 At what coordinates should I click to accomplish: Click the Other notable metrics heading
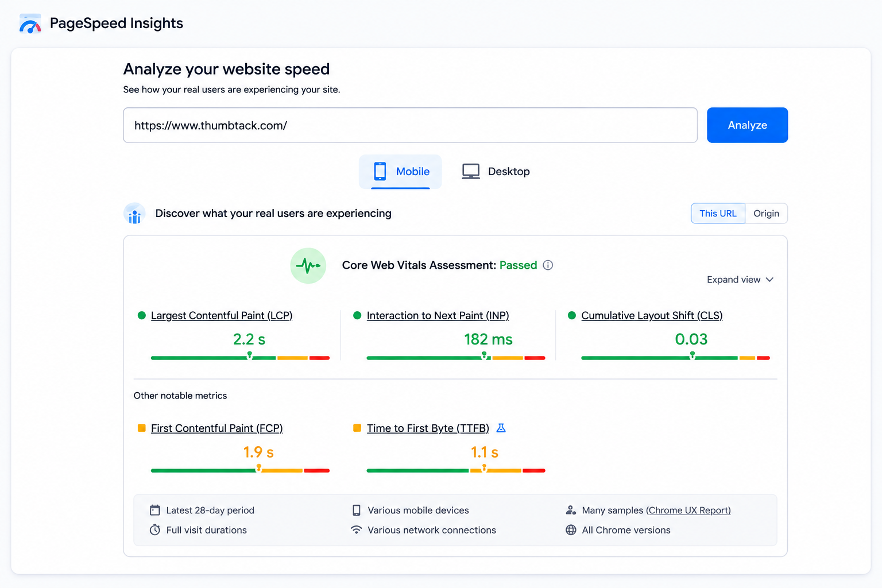click(x=180, y=396)
